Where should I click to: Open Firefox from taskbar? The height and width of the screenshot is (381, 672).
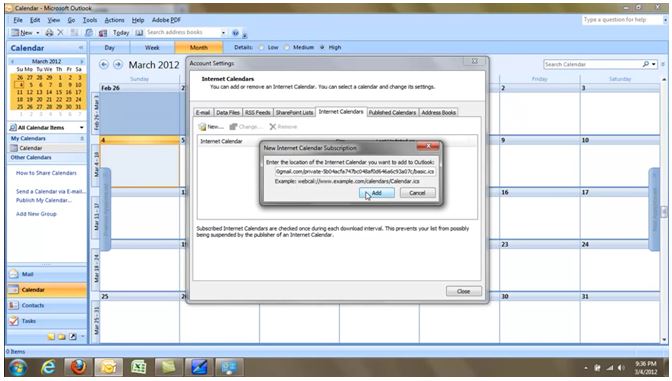(x=78, y=367)
